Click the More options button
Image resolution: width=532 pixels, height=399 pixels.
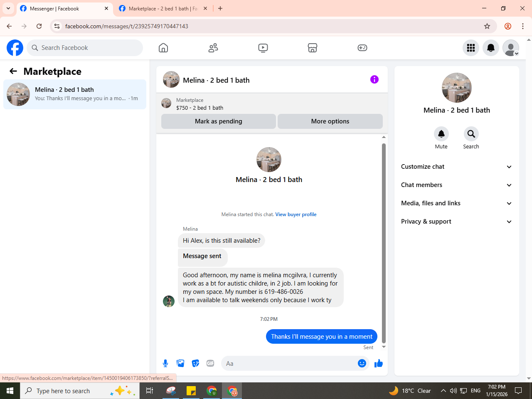point(330,121)
